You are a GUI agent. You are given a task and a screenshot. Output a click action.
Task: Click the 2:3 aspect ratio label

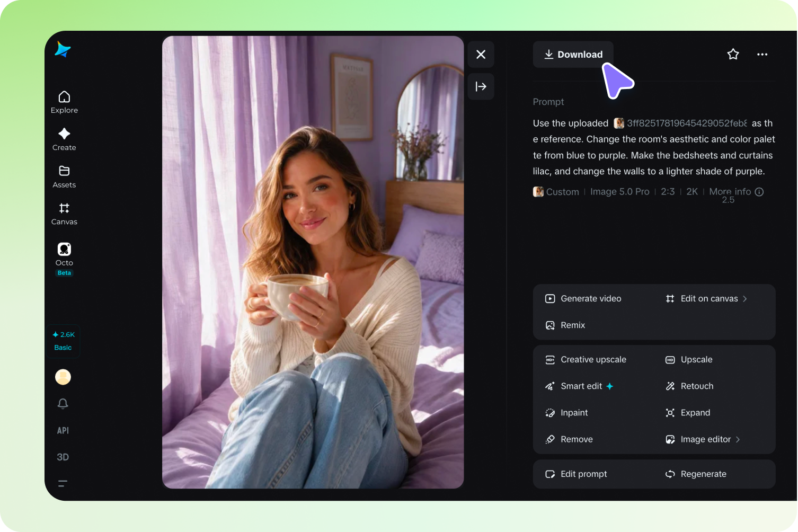coord(668,192)
